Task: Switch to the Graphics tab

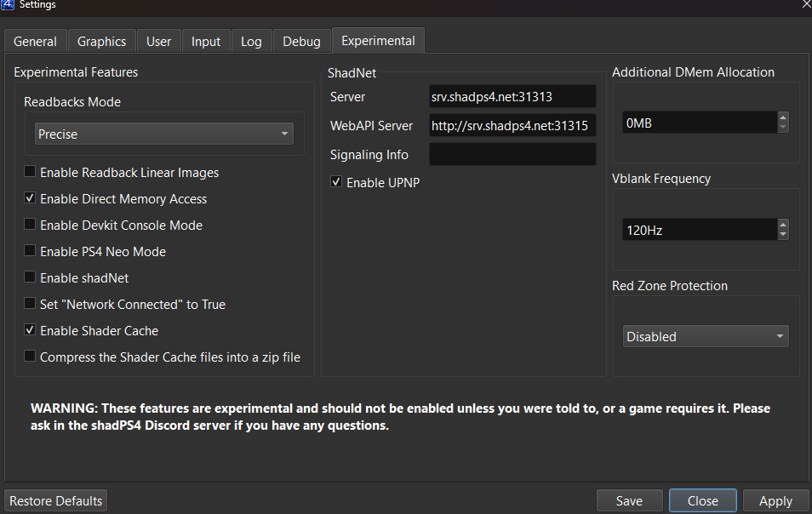Action: 101,42
